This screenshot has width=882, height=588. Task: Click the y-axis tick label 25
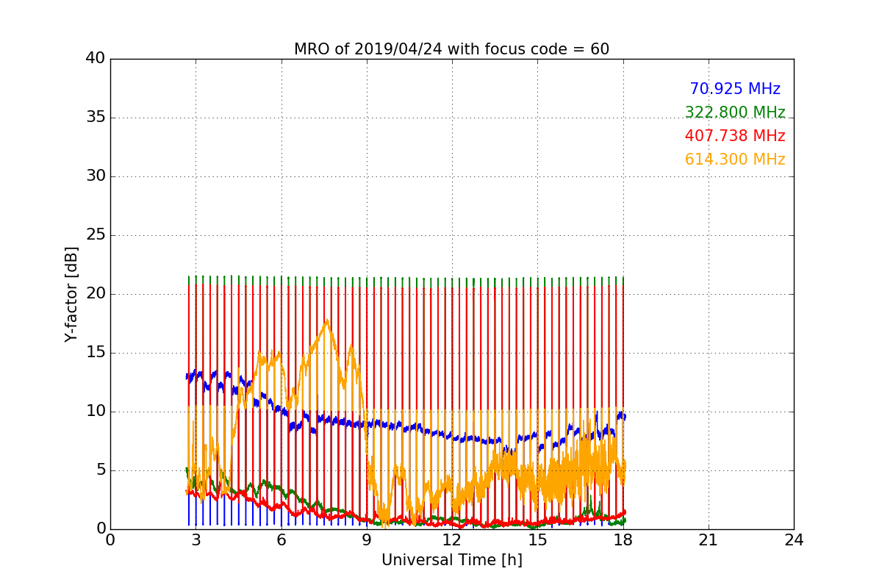coord(96,235)
